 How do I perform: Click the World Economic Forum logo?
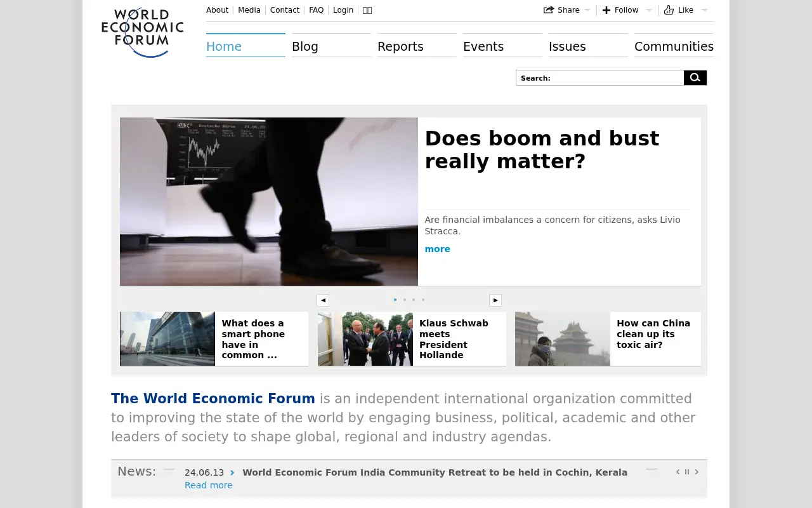click(142, 32)
